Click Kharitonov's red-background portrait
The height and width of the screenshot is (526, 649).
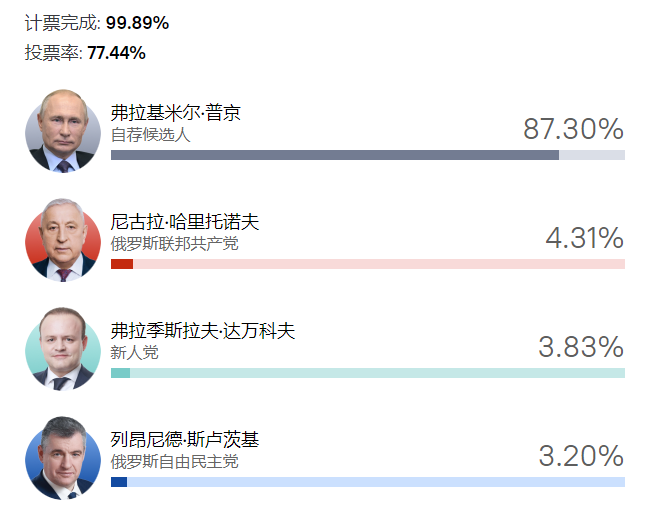[63, 240]
